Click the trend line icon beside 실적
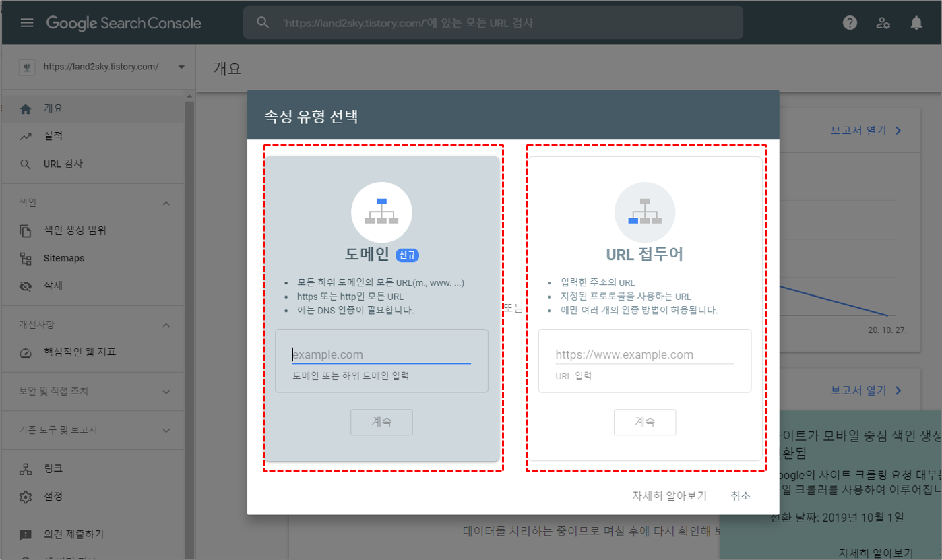 click(26, 136)
